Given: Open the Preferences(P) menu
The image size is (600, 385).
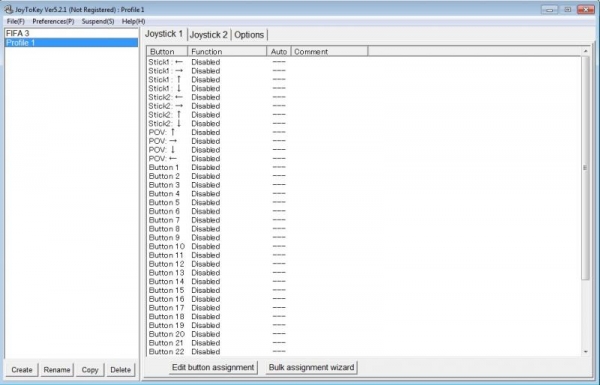Looking at the screenshot, I should (x=53, y=21).
